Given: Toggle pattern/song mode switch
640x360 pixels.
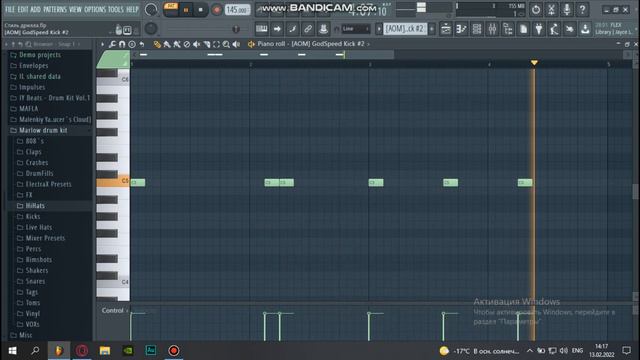Looking at the screenshot, I should [x=171, y=9].
